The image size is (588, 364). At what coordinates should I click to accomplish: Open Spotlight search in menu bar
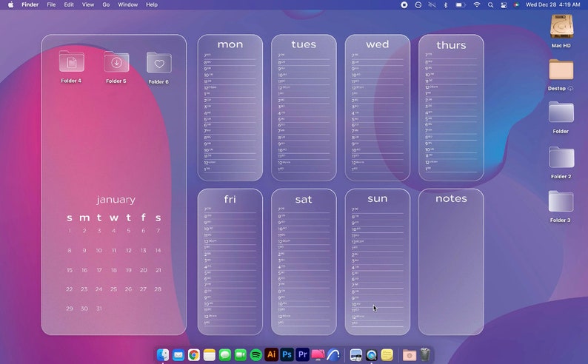point(490,5)
